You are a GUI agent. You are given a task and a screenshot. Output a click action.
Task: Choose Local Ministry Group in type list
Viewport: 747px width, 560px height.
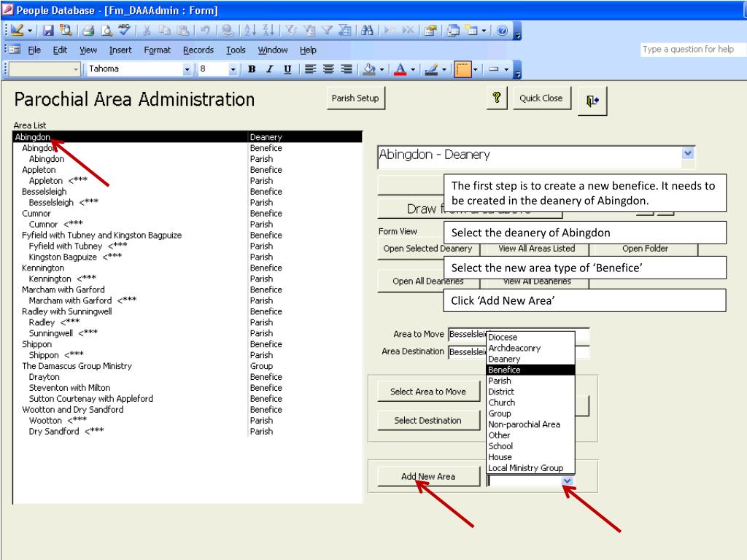click(531, 468)
